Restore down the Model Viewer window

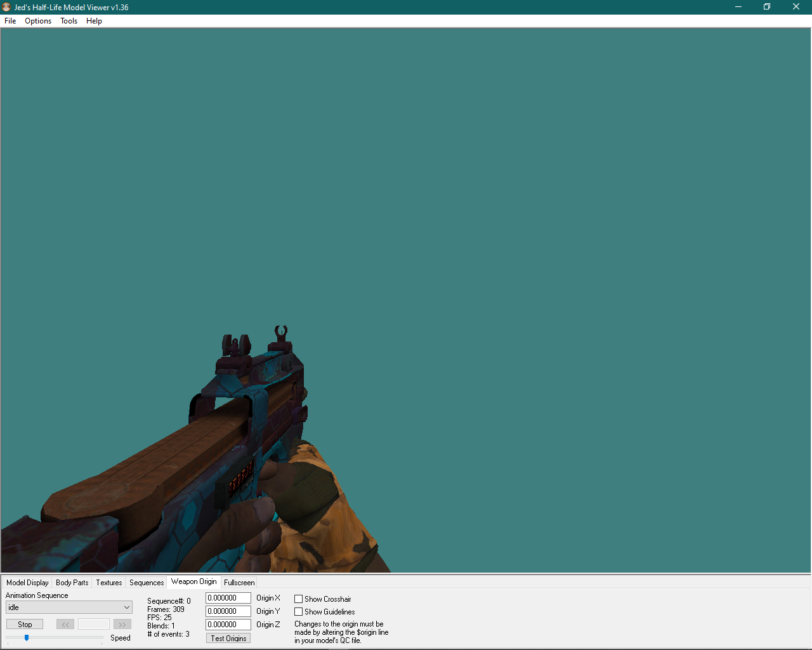click(767, 7)
